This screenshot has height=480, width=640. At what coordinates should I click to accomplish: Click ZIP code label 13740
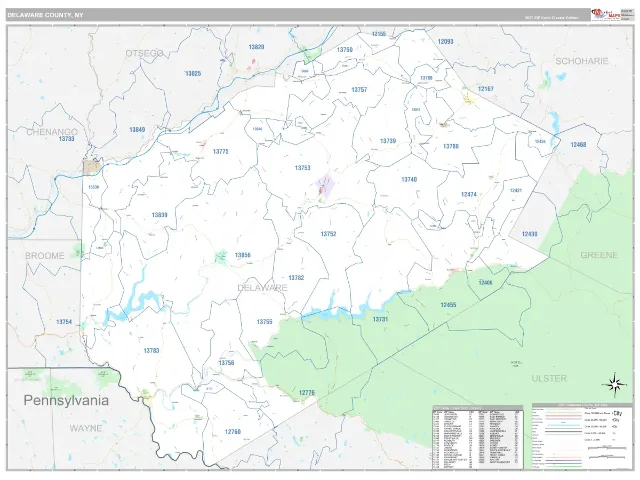409,179
